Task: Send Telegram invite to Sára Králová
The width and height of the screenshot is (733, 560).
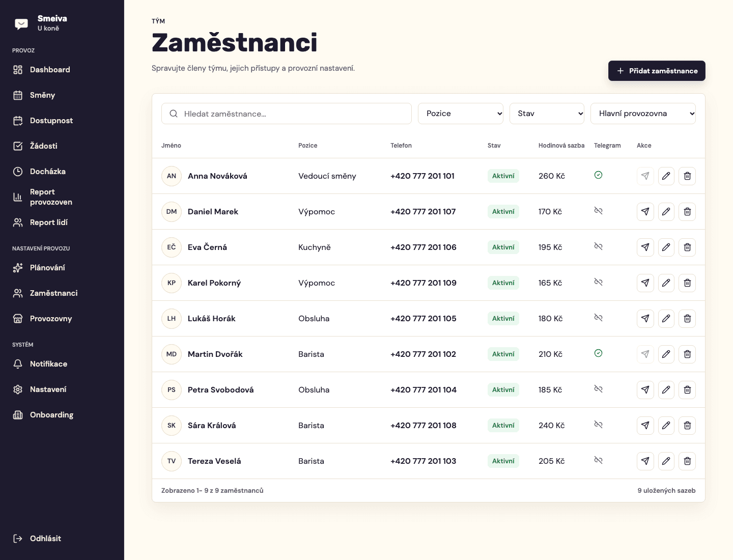Action: point(645,426)
